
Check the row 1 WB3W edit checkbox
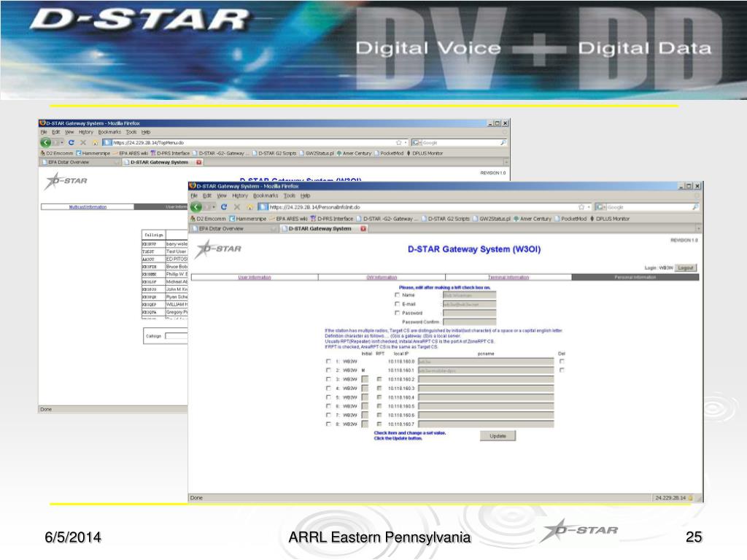pyautogui.click(x=328, y=362)
